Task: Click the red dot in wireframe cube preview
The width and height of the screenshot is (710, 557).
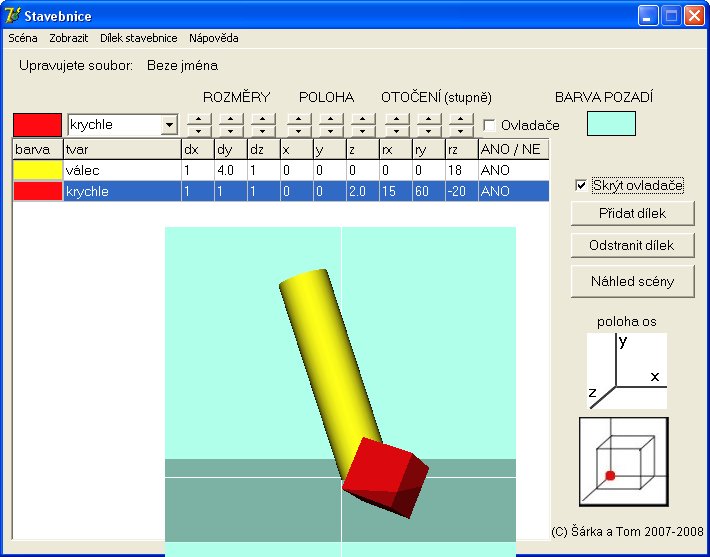Action: pyautogui.click(x=610, y=475)
